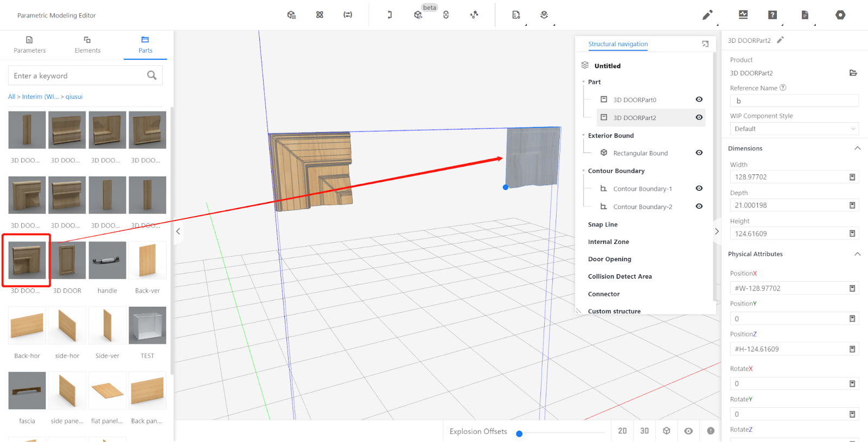This screenshot has width=868, height=442.
Task: Click edit icon next to 3D DOORPart2 title
Action: [x=780, y=40]
